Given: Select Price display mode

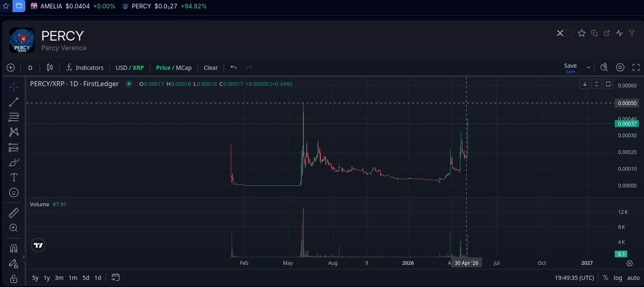Looking at the screenshot, I should click(x=163, y=68).
